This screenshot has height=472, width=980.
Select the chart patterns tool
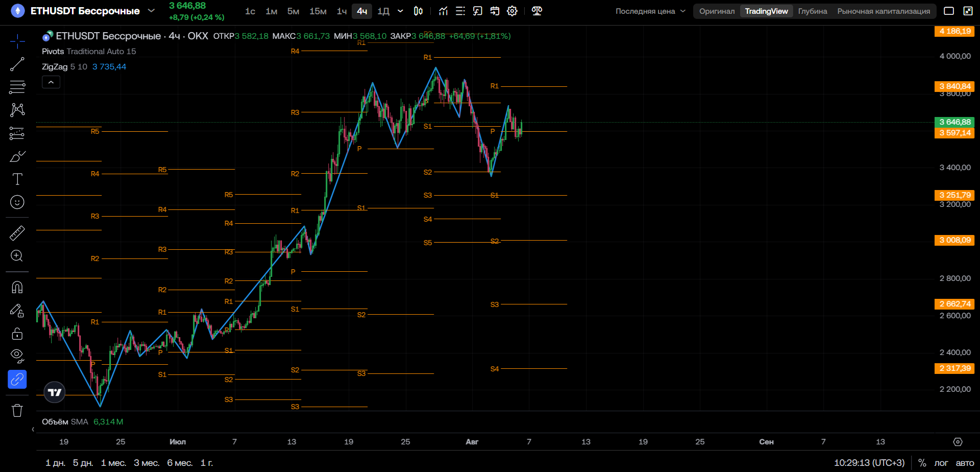coord(17,110)
